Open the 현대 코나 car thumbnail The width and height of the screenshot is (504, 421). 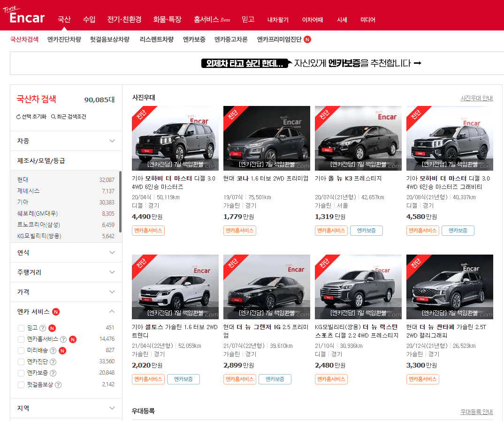pos(267,138)
